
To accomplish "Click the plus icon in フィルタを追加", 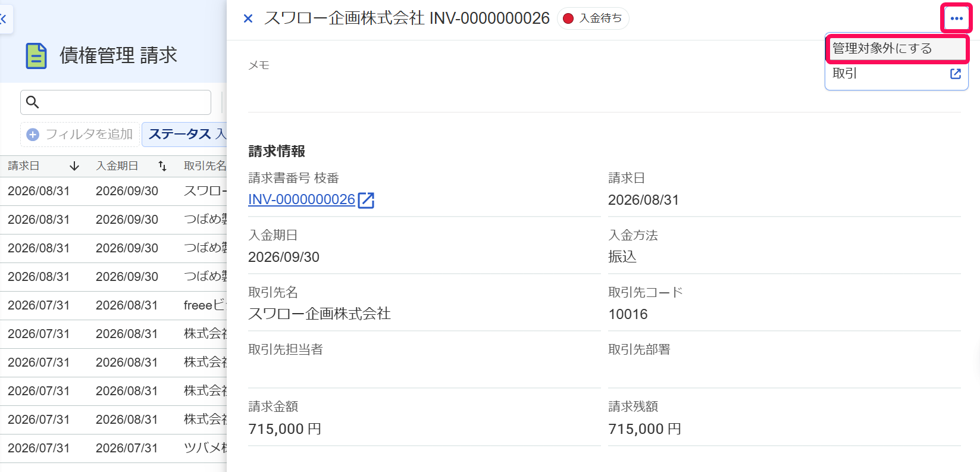I will [x=33, y=135].
